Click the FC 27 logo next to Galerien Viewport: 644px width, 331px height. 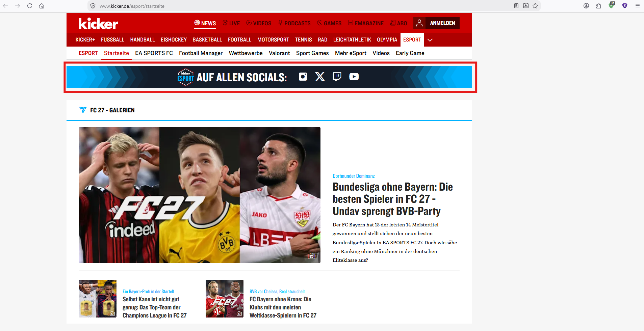tap(83, 110)
